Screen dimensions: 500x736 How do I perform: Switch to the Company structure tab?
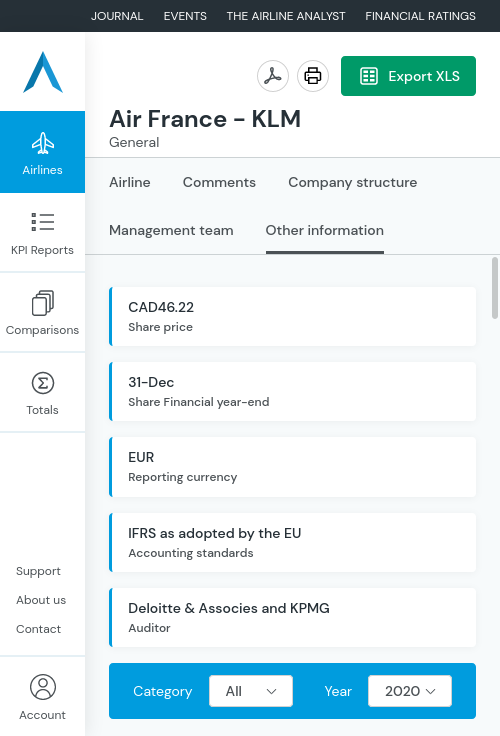[x=353, y=182]
